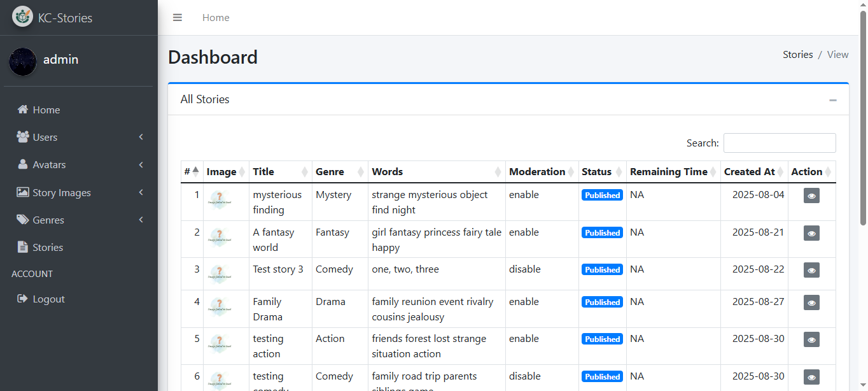Image resolution: width=868 pixels, height=391 pixels.
Task: Expand the Genres submenu chevron
Action: (141, 220)
